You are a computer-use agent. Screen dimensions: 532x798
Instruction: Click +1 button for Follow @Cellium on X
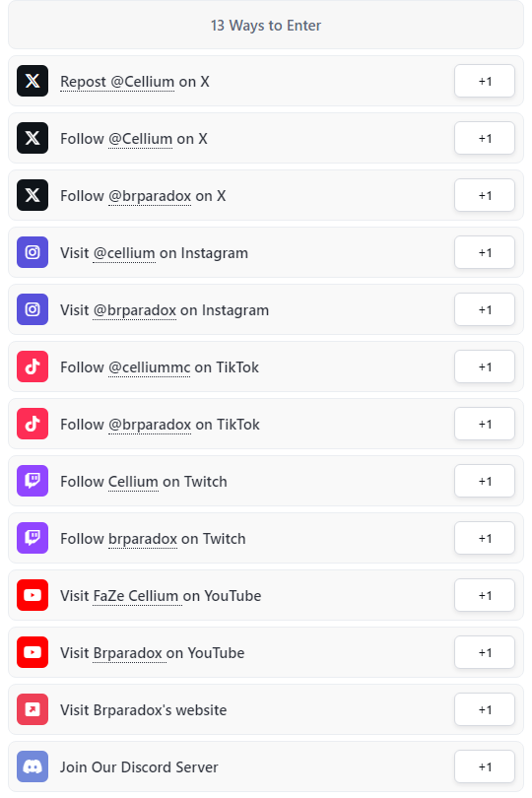(485, 138)
